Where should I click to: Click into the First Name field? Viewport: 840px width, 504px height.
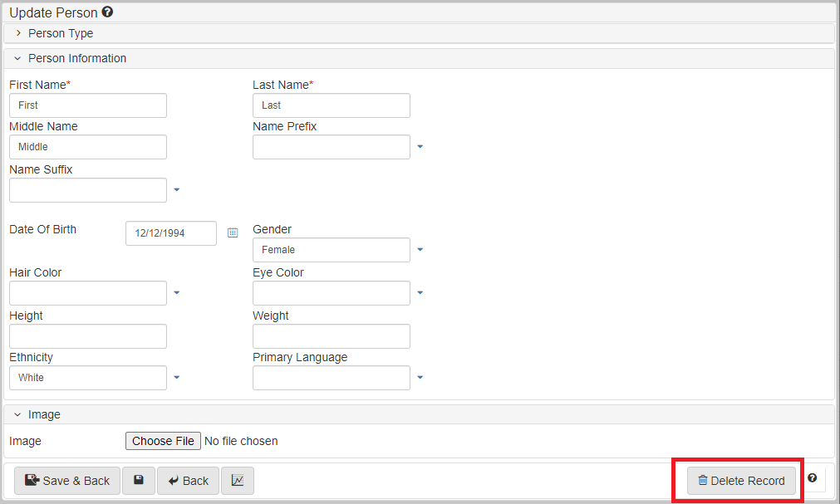point(88,105)
